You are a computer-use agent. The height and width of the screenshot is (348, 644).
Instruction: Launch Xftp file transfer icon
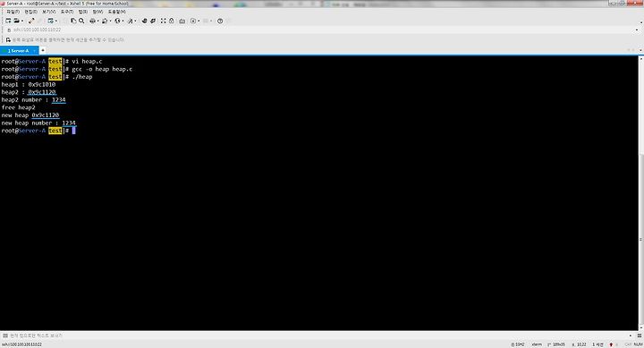pyautogui.click(x=144, y=21)
